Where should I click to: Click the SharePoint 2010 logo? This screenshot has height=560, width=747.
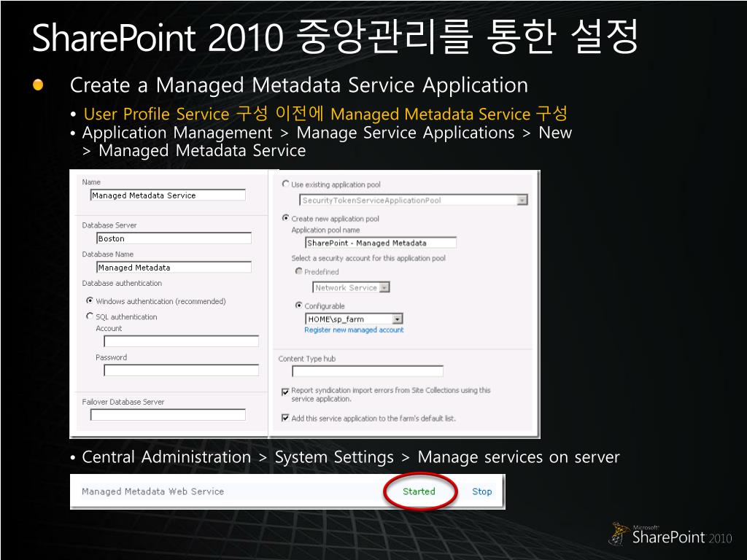[x=671, y=534]
